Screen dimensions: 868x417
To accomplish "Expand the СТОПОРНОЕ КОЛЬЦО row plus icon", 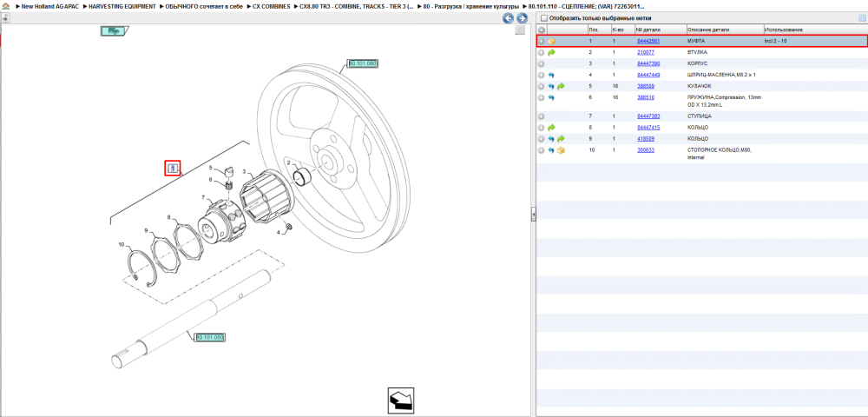I will 542,150.
